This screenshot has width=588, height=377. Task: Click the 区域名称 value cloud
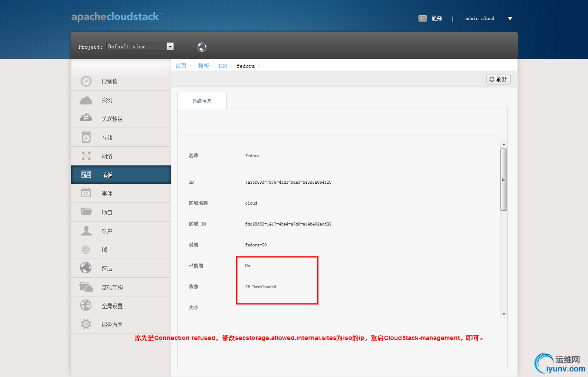point(251,203)
